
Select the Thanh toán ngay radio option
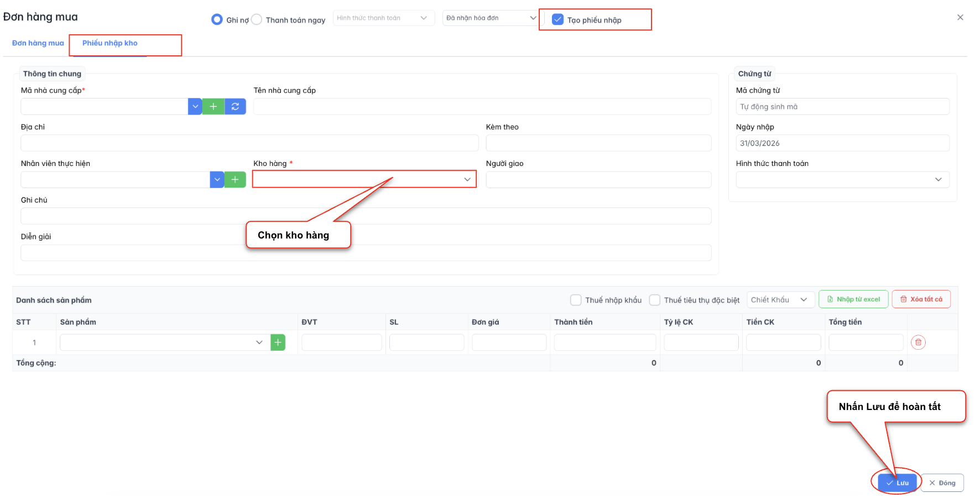[x=257, y=20]
